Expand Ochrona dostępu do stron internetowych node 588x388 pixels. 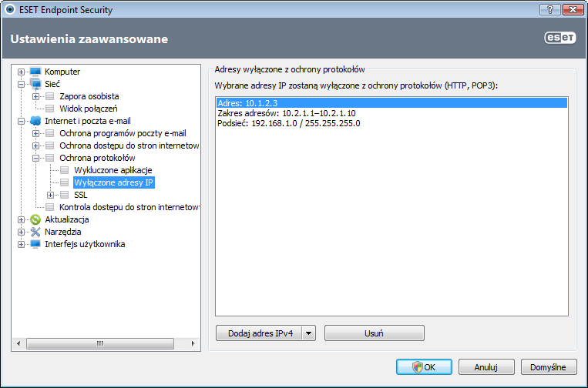click(35, 146)
